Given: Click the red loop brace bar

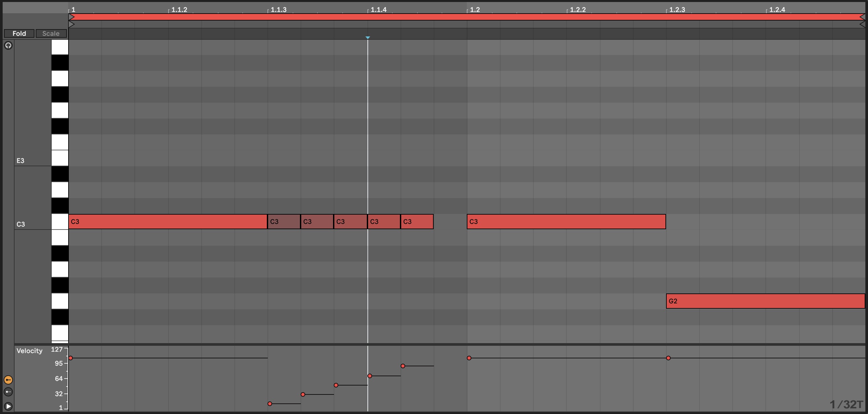Looking at the screenshot, I should 467,17.
